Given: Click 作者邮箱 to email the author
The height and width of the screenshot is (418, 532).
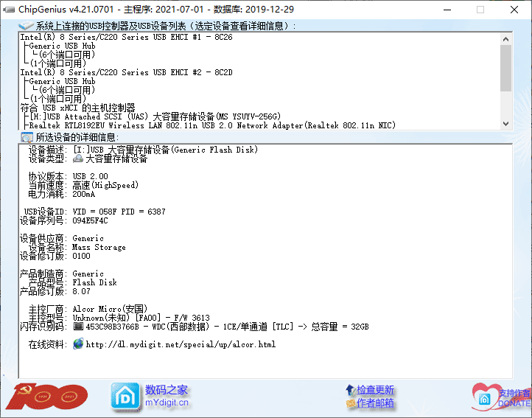Looking at the screenshot, I should [x=376, y=403].
